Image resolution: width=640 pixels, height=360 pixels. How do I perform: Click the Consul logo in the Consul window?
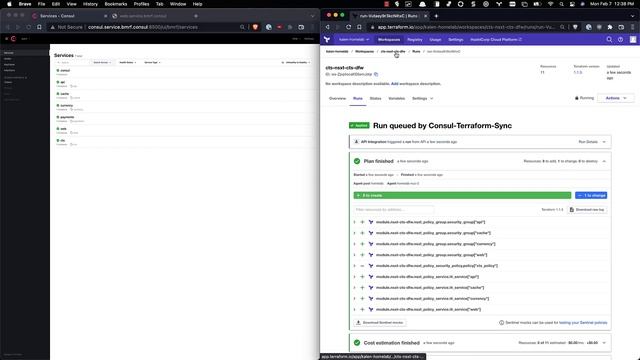coord(13,39)
